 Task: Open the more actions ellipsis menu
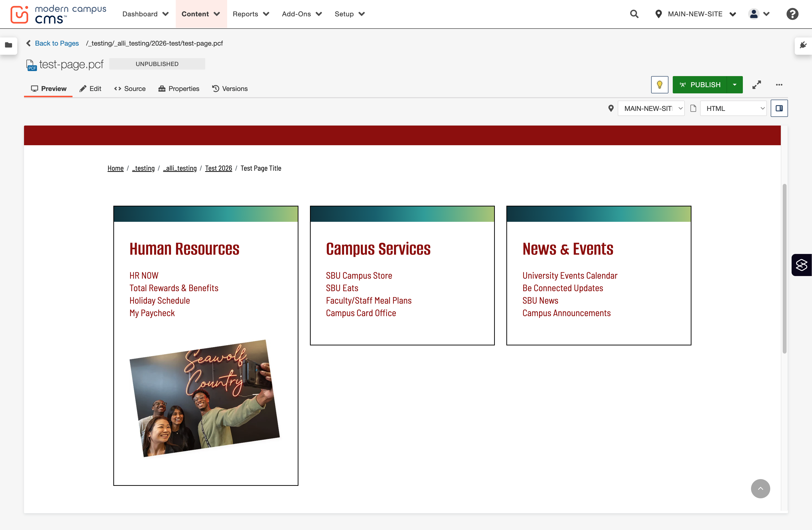pos(779,84)
